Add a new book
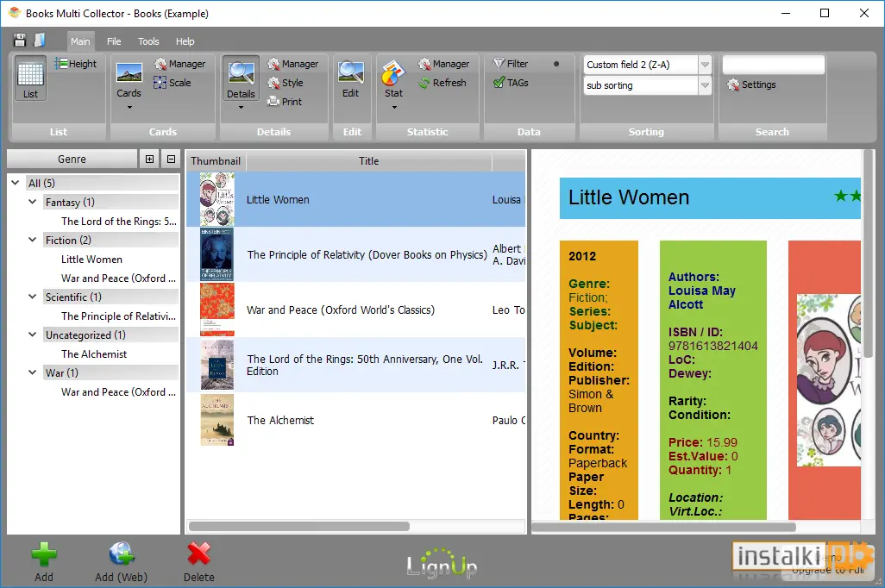This screenshot has width=885, height=588. [x=44, y=562]
